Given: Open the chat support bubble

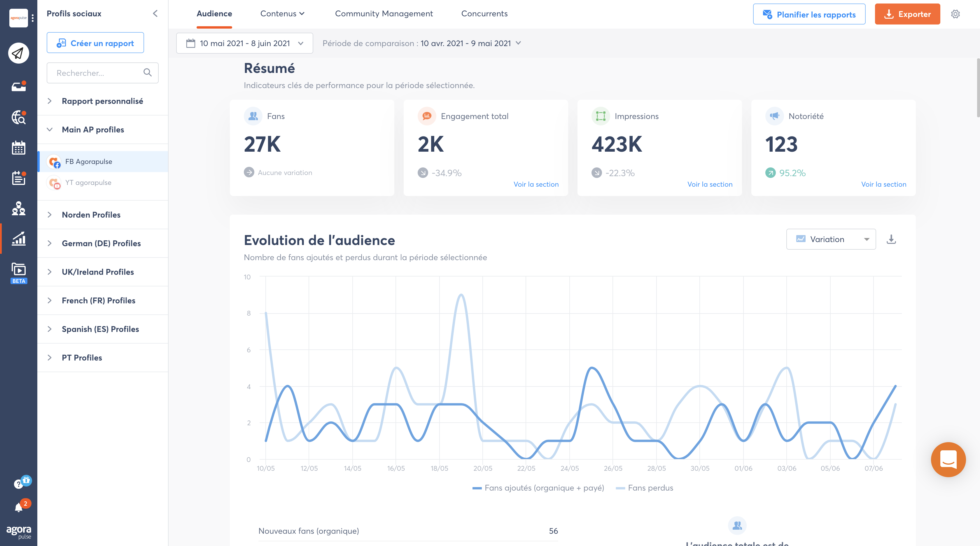Looking at the screenshot, I should click(948, 459).
